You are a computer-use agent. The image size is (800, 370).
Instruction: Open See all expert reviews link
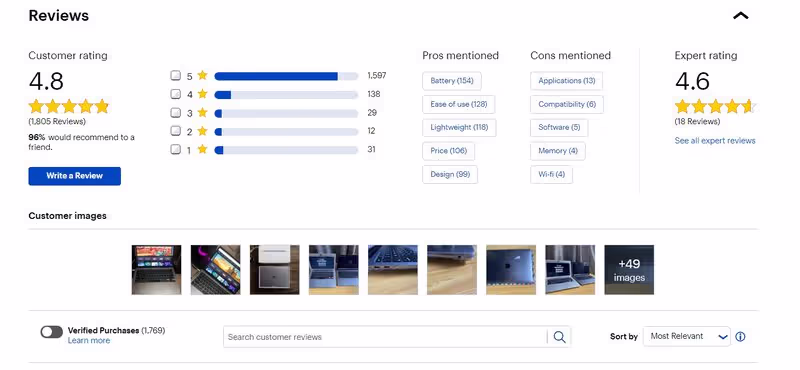click(x=715, y=140)
